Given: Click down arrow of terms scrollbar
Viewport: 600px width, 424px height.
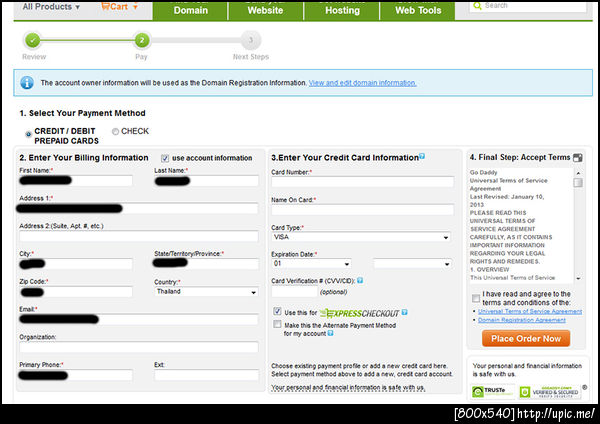Looking at the screenshot, I should 578,278.
